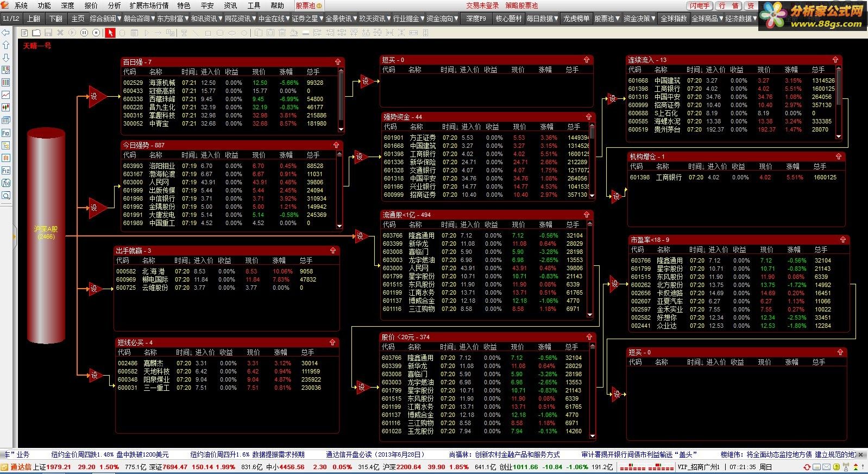Click the text T tool icon
Screen dimensions: 868x474
(x=184, y=33)
